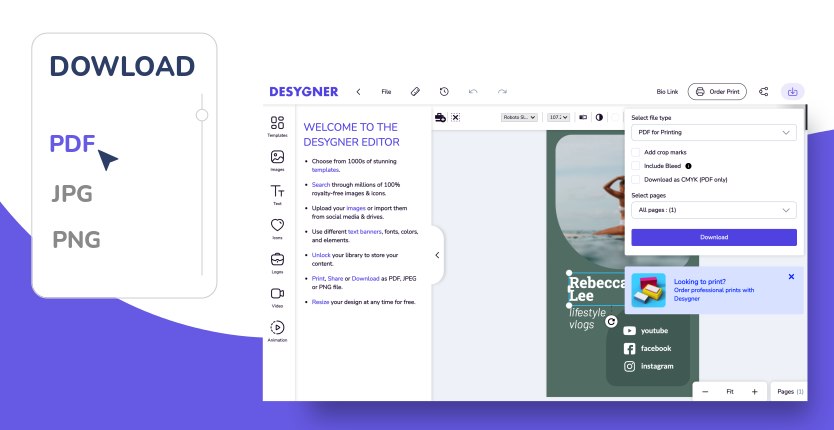Zoom out with the minus button
Viewport: 834px width, 430px height.
tap(705, 392)
